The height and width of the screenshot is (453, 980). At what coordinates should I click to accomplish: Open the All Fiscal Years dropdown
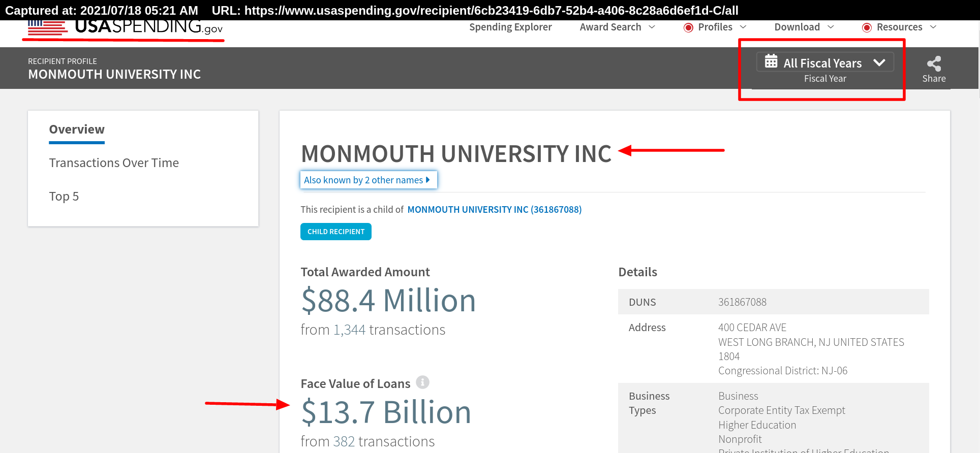click(825, 62)
